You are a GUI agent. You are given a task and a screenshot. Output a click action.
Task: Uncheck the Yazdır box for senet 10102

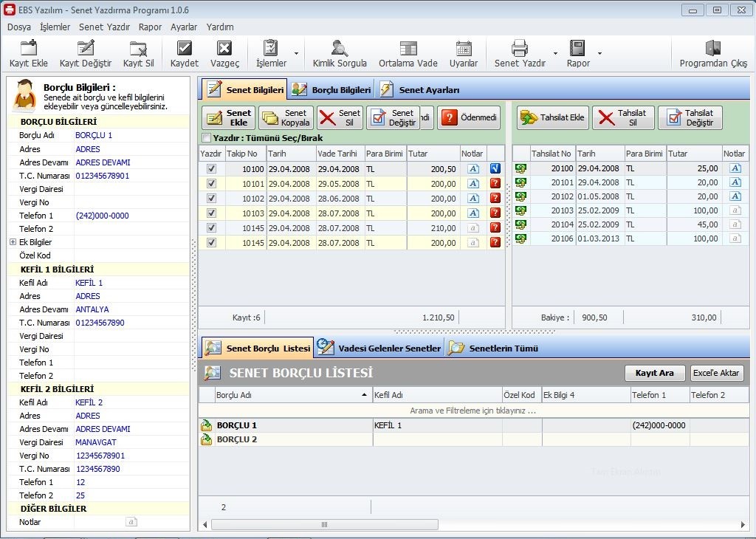212,198
